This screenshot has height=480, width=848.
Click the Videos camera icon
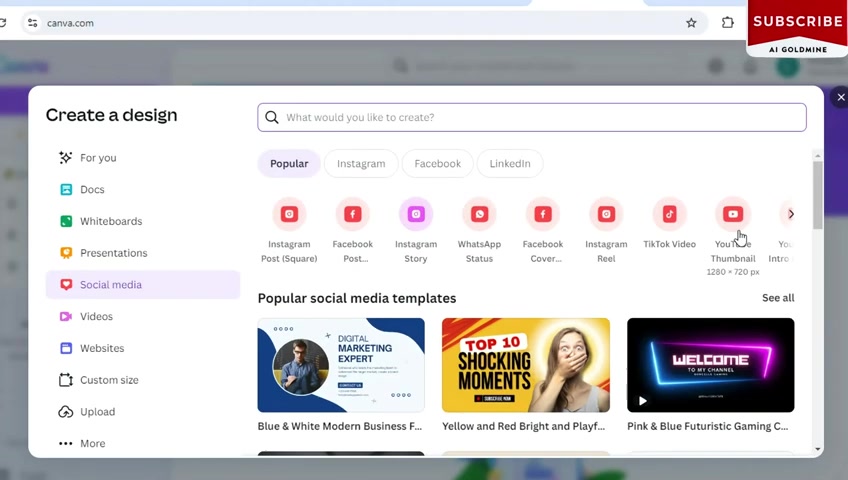tap(66, 316)
